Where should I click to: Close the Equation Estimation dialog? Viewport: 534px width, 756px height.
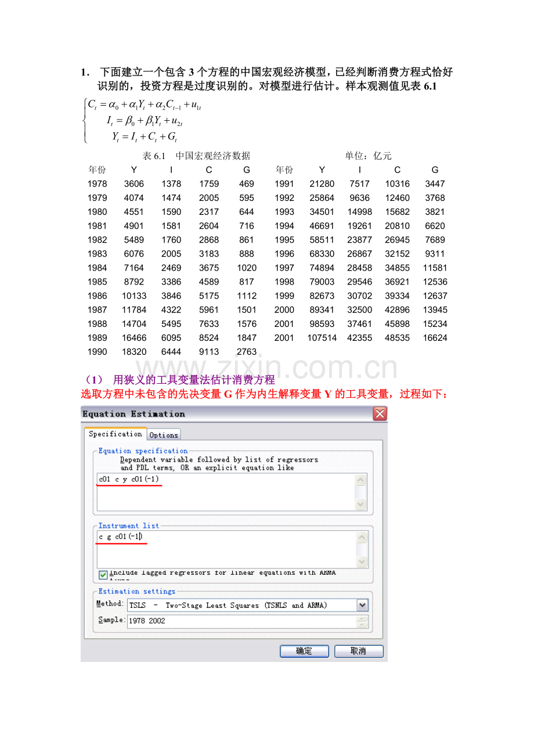(x=380, y=414)
